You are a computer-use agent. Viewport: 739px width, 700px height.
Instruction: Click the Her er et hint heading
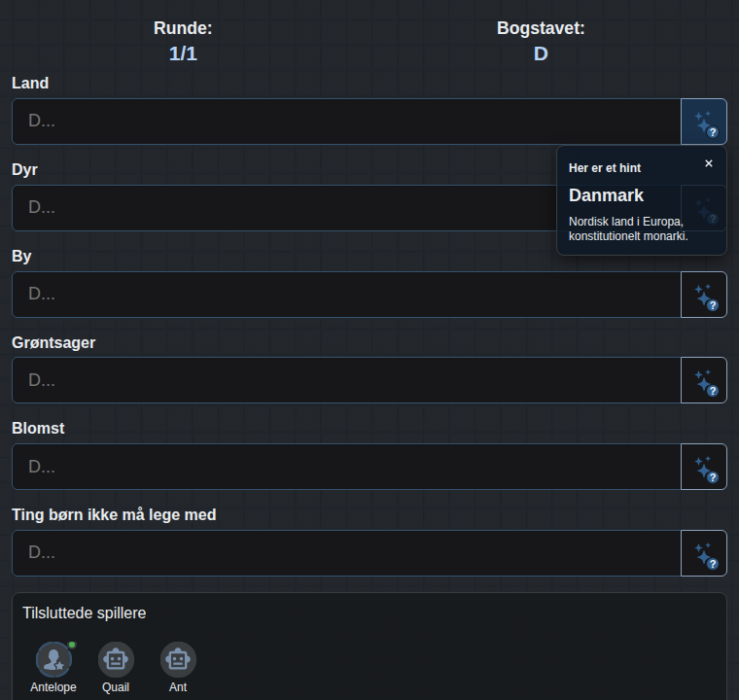point(605,168)
